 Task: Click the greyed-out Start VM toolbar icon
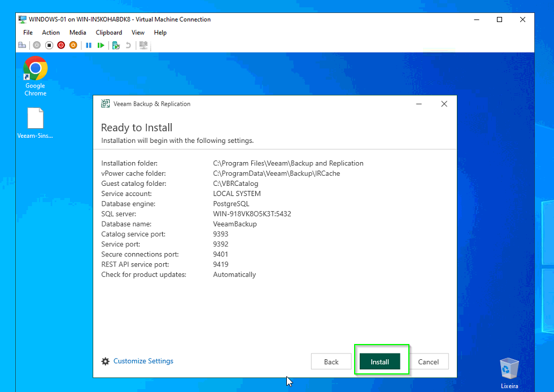pos(37,45)
